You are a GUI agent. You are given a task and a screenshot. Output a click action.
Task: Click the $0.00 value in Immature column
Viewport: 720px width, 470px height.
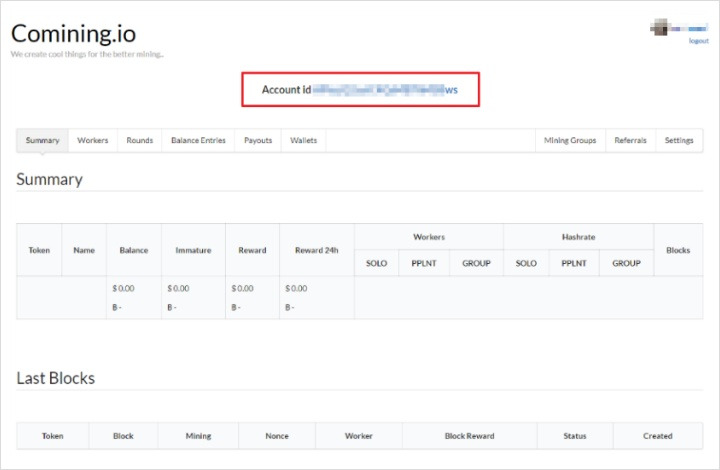coord(178,288)
